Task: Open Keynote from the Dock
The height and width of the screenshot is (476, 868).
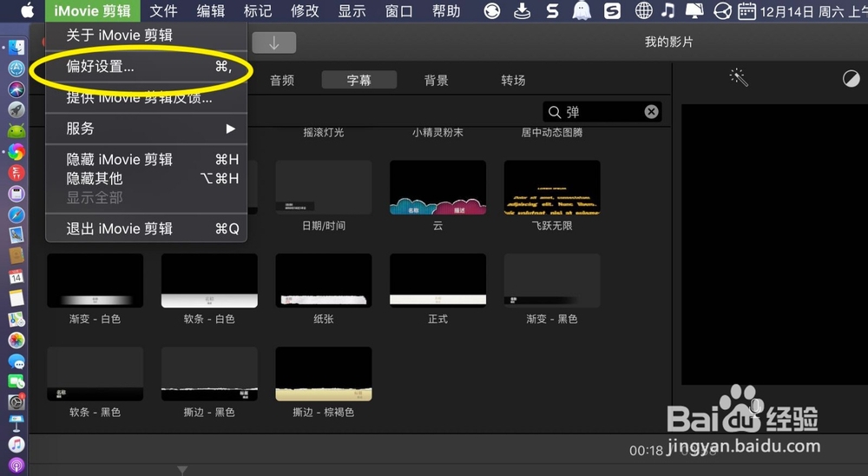Action: pyautogui.click(x=16, y=423)
